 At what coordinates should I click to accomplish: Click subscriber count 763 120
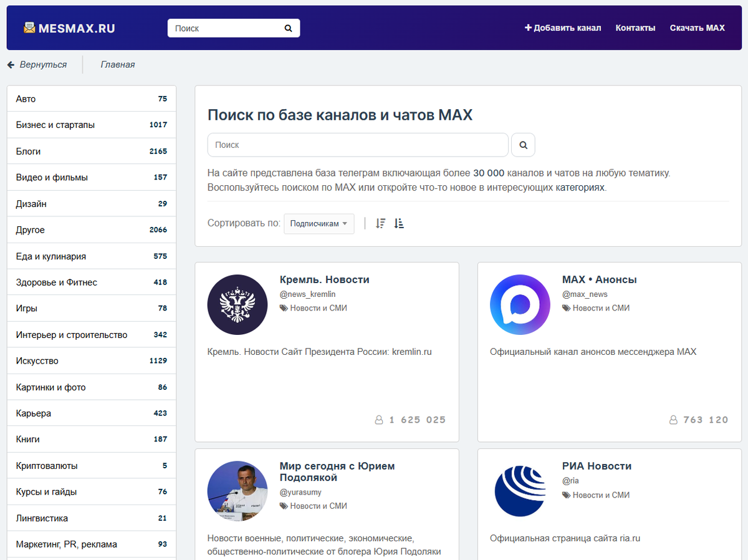[x=706, y=420]
